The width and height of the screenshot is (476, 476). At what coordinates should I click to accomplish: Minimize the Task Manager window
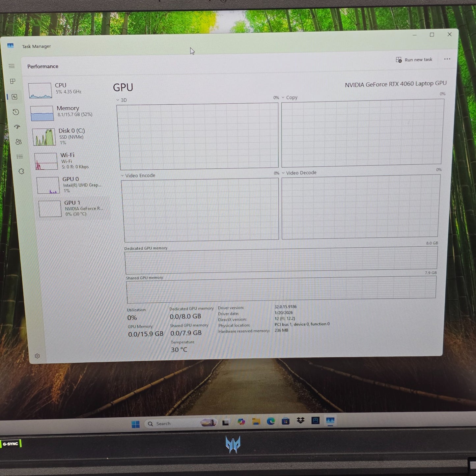415,35
